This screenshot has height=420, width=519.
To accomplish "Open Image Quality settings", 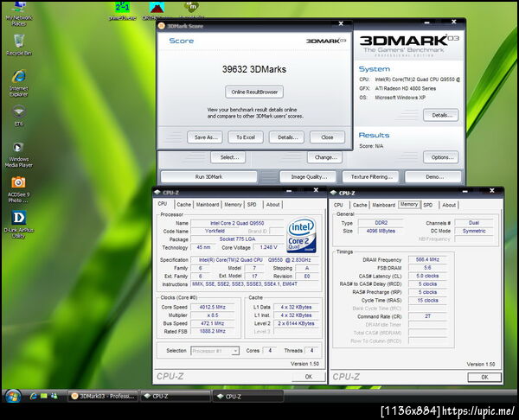I will [308, 177].
